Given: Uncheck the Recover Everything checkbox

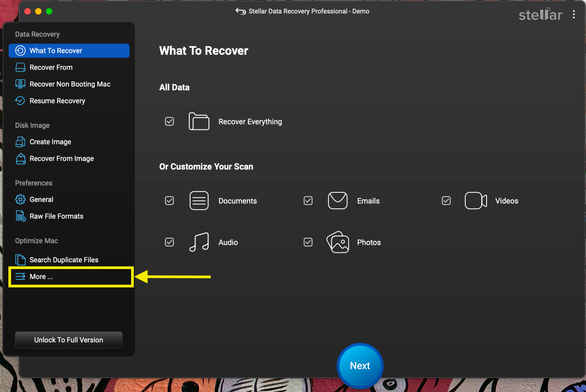Looking at the screenshot, I should click(x=169, y=121).
